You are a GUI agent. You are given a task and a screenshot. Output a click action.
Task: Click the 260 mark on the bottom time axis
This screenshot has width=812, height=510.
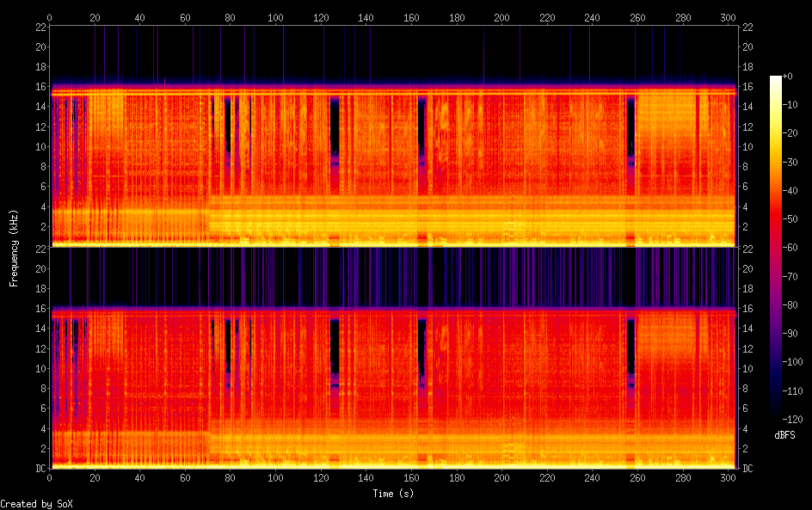point(638,477)
